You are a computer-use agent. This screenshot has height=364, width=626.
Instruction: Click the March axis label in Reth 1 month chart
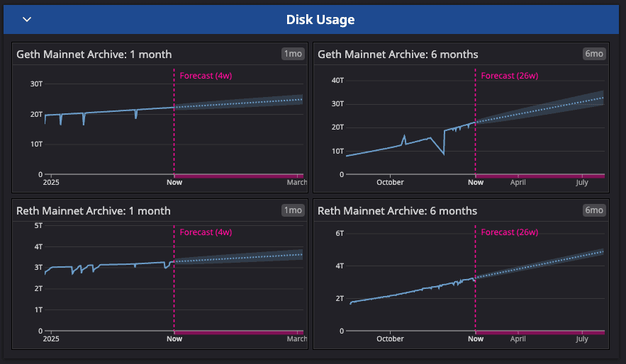297,339
